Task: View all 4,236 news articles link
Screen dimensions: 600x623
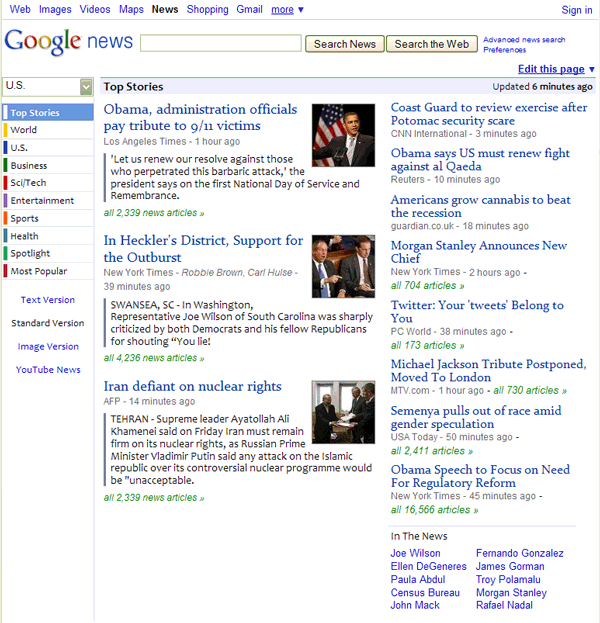Action: [154, 358]
